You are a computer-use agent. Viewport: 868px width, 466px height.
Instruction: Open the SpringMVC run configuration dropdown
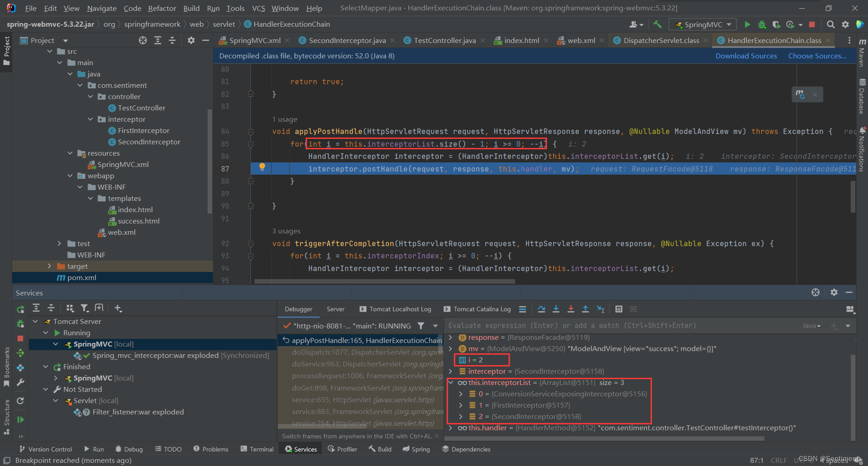point(703,24)
